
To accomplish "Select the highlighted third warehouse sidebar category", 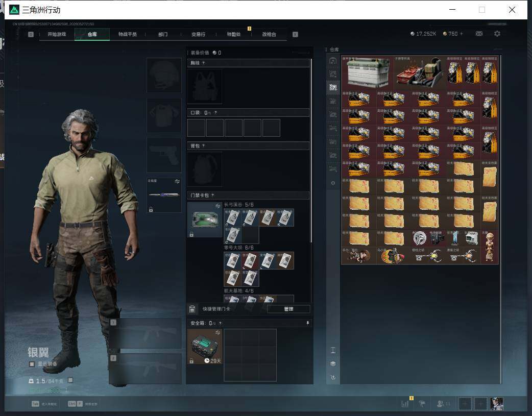I will (x=333, y=88).
